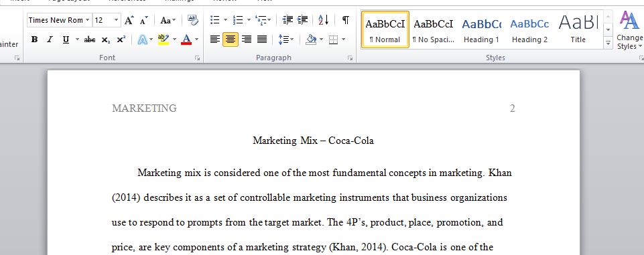Open Clipboard pane launcher

pos(17,58)
